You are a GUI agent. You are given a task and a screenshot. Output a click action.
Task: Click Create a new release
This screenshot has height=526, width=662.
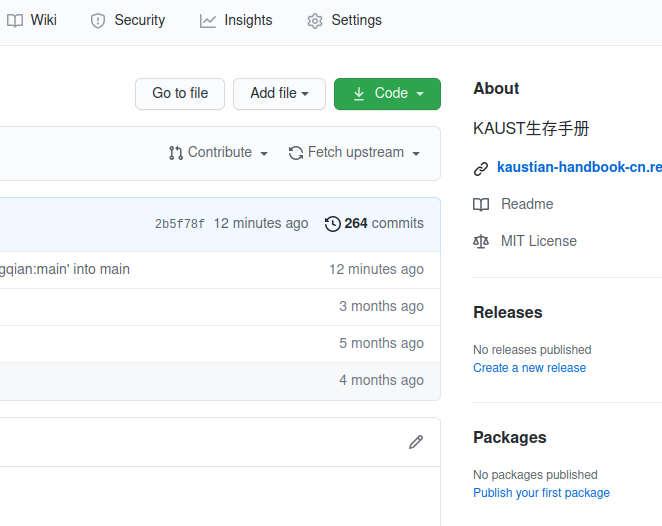click(529, 368)
